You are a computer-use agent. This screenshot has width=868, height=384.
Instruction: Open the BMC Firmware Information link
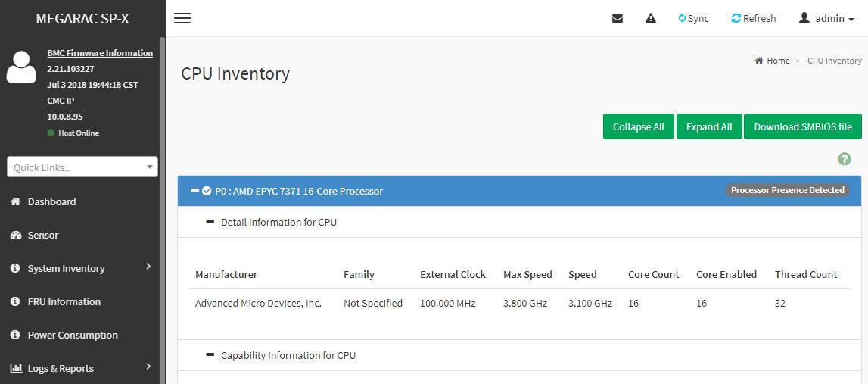point(100,53)
